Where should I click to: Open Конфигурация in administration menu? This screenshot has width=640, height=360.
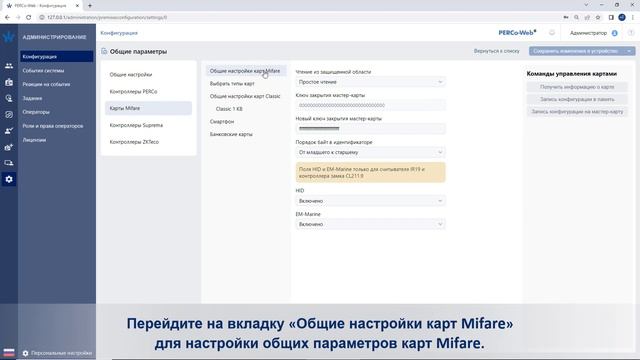point(57,57)
